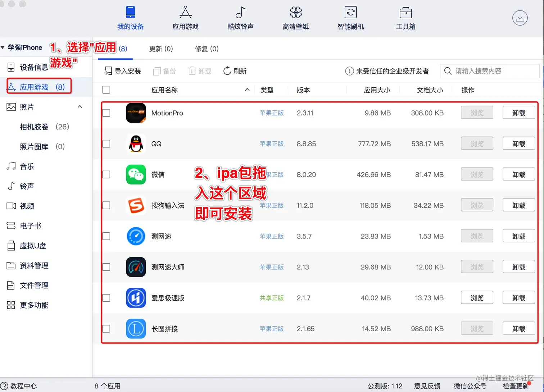Click 卸载 button for 测网速大师

click(519, 267)
